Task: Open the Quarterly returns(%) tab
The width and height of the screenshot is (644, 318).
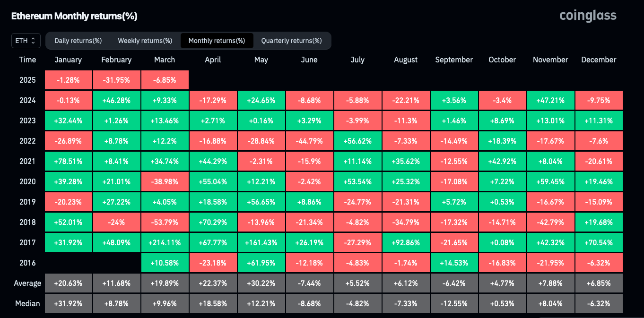Action: 291,41
